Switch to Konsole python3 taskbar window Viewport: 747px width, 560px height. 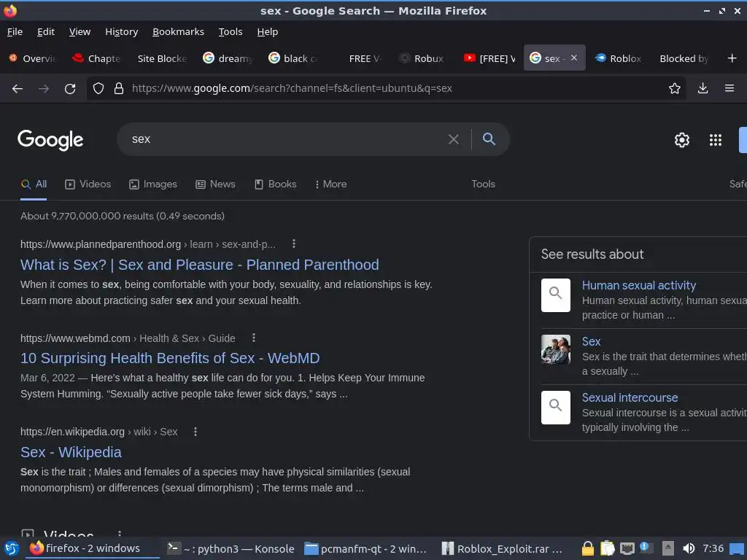coord(231,548)
